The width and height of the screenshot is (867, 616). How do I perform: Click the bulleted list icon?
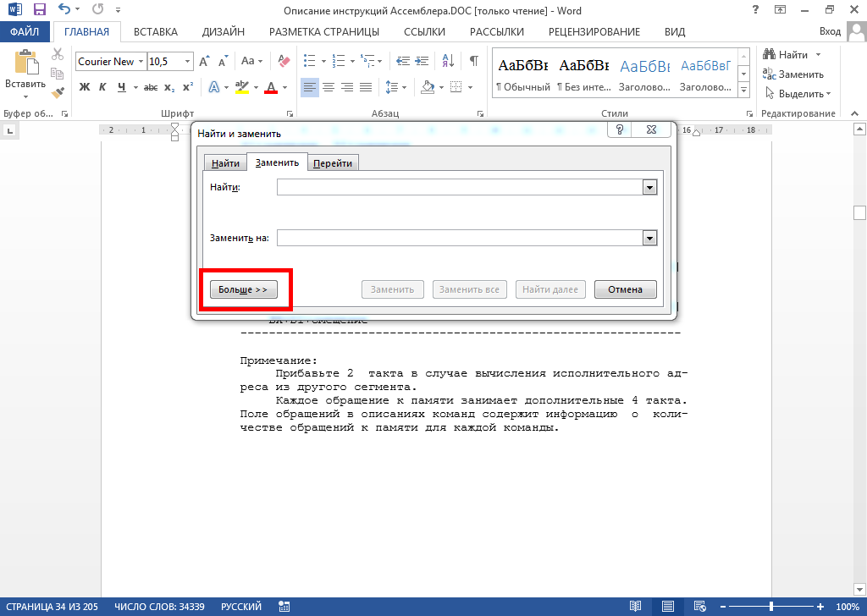pyautogui.click(x=309, y=62)
